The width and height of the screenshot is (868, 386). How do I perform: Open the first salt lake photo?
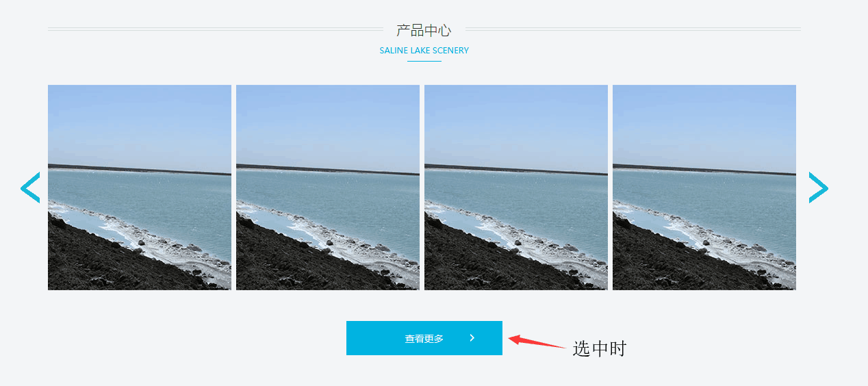[x=140, y=188]
